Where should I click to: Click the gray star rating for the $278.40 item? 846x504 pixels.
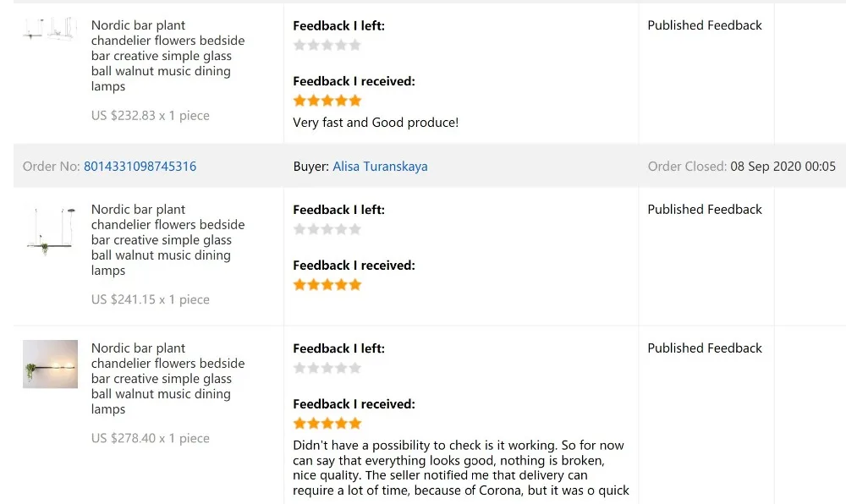point(327,368)
